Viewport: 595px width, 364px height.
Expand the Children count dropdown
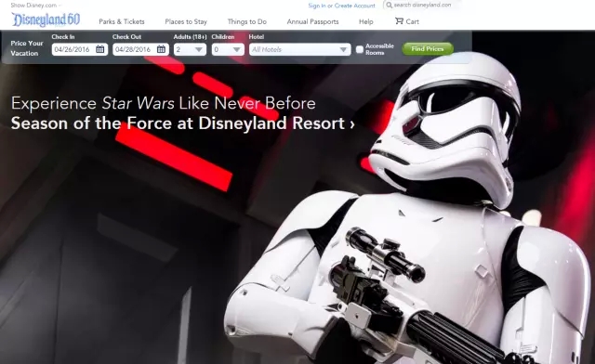coord(228,49)
